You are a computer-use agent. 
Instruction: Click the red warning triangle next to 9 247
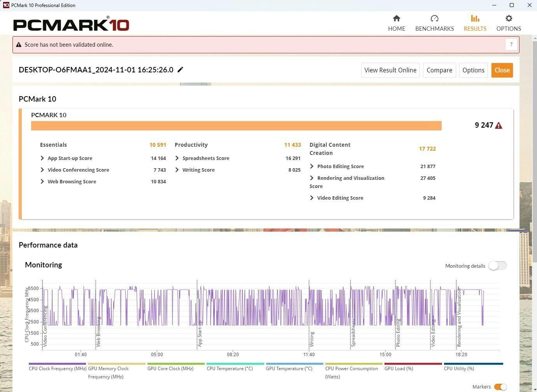[499, 125]
